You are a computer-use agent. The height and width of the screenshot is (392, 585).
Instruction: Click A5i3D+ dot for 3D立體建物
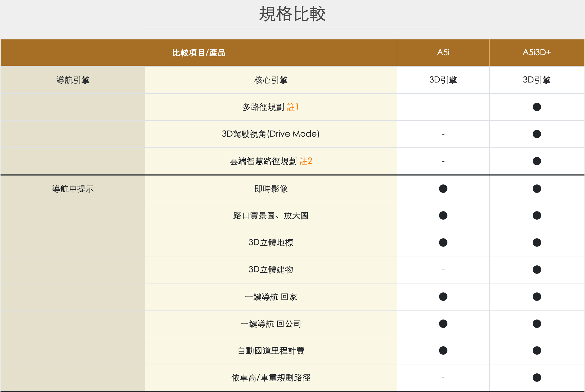[x=537, y=270]
